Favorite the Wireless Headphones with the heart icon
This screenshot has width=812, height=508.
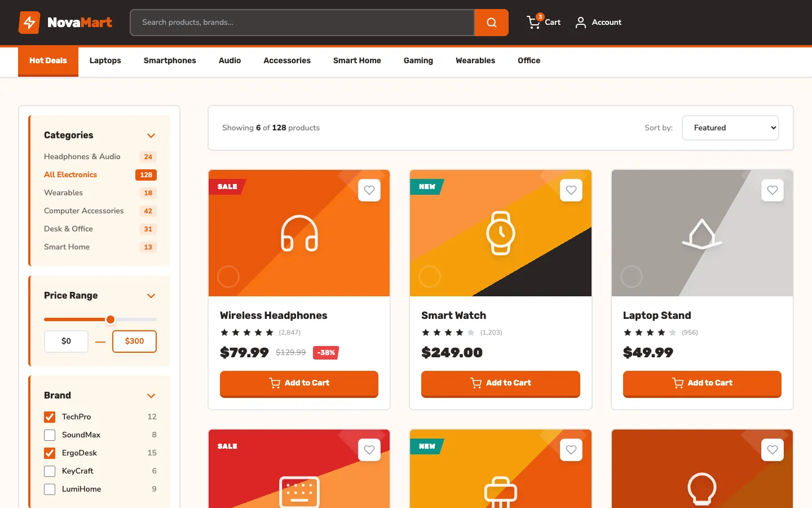(x=369, y=190)
